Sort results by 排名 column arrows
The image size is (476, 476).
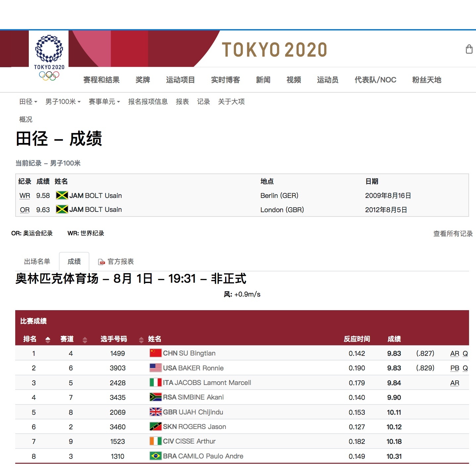pos(48,340)
